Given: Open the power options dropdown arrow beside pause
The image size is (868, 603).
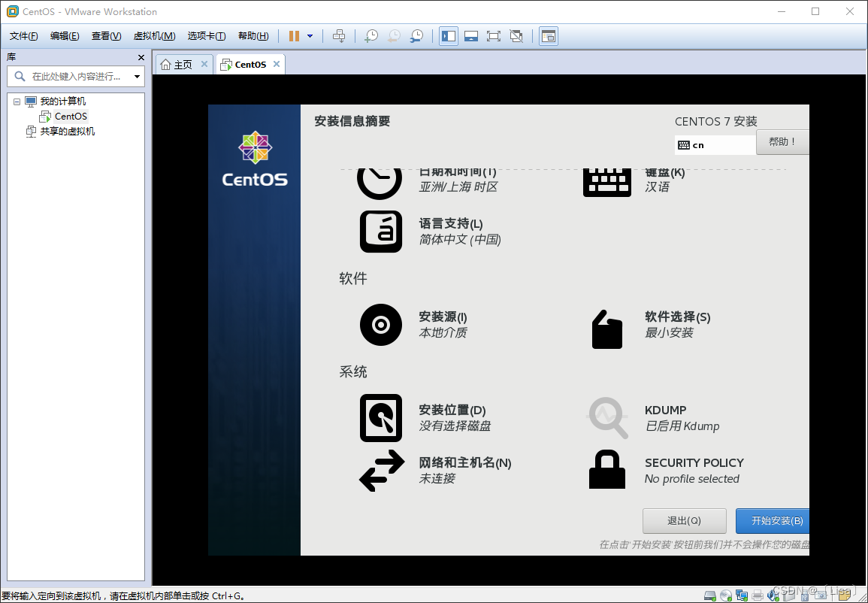Looking at the screenshot, I should (x=310, y=36).
